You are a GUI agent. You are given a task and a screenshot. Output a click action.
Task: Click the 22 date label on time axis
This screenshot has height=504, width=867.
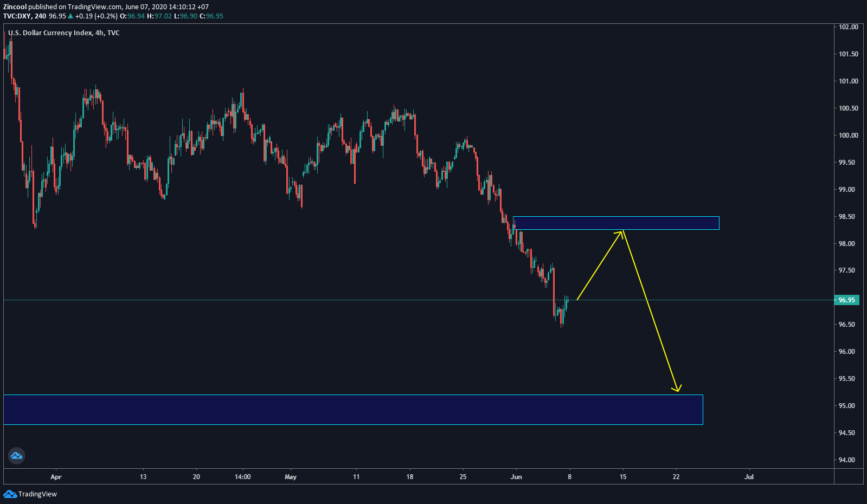[x=676, y=477]
